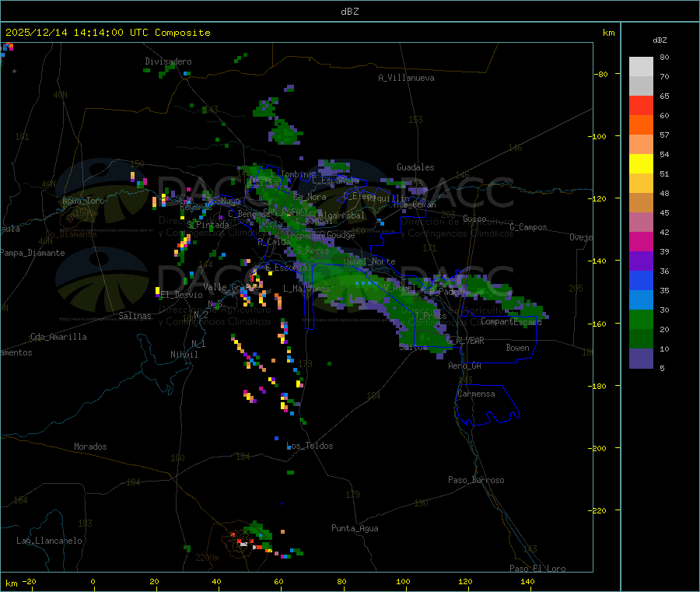Click the A_Villanueva map label

point(406,78)
